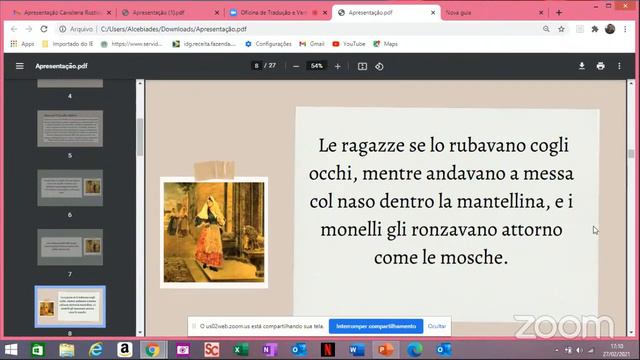
Task: Click the painting image of the woman
Action: click(214, 232)
